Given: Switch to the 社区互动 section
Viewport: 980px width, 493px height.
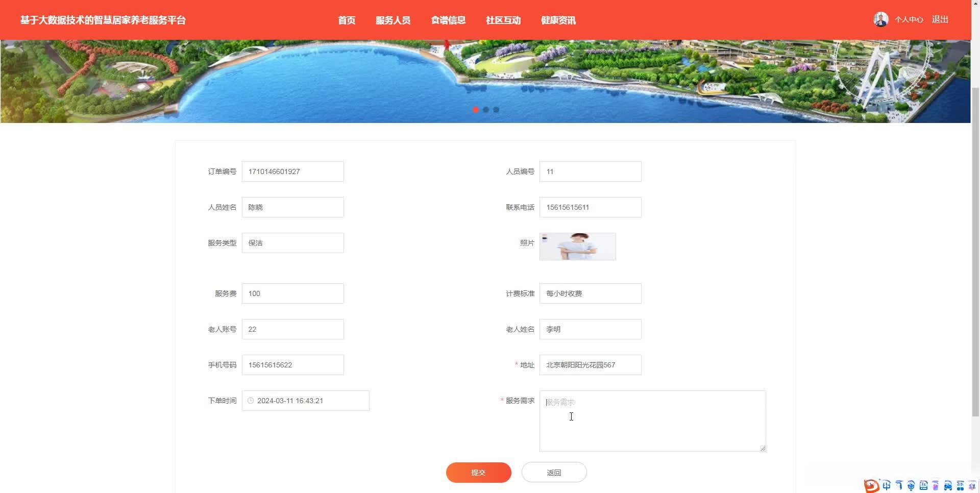Looking at the screenshot, I should click(503, 20).
